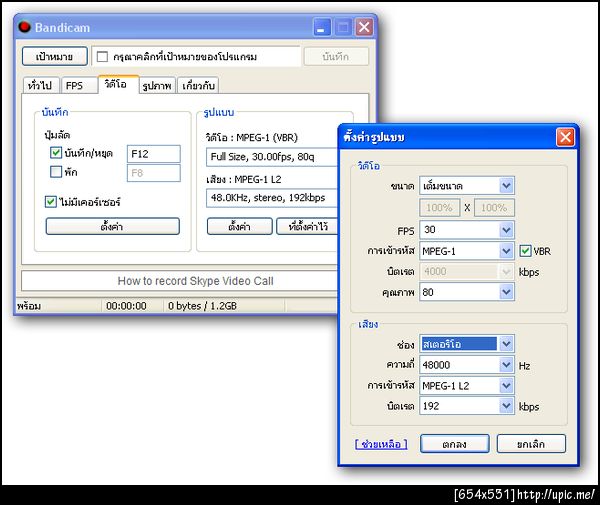Viewport: 600px width, 505px height.
Task: Click the F12 hotkey field
Action: pyautogui.click(x=153, y=154)
